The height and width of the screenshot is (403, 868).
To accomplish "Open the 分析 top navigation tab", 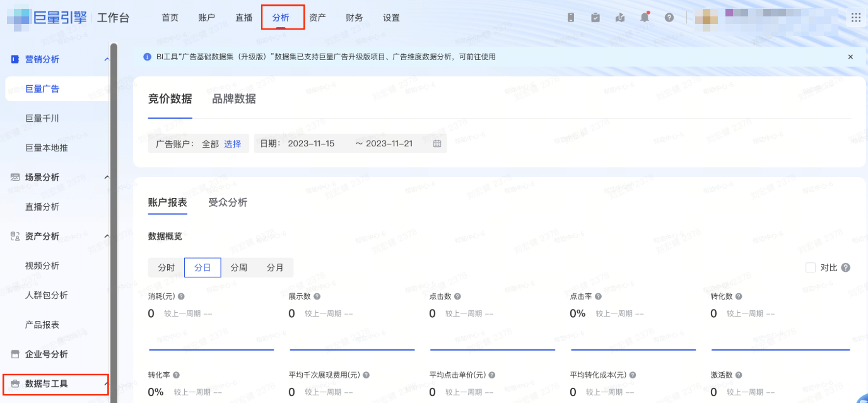I will [281, 18].
